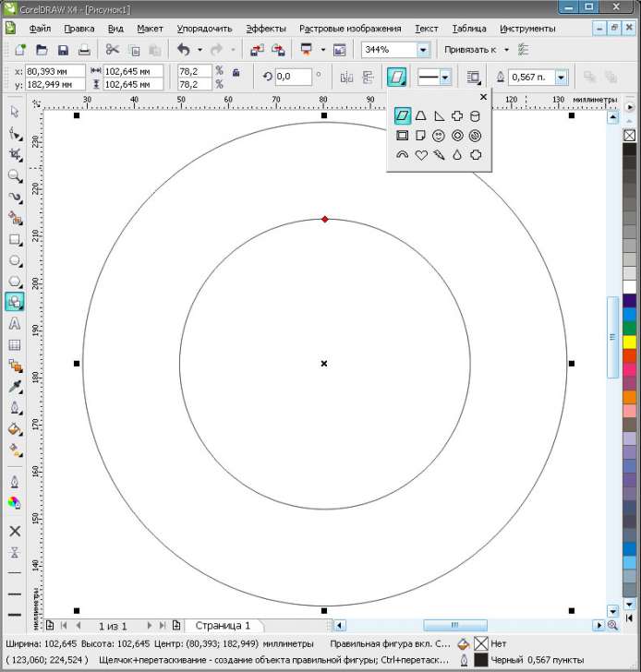Image resolution: width=641 pixels, height=672 pixels.
Task: Create a new document
Action: point(20,50)
